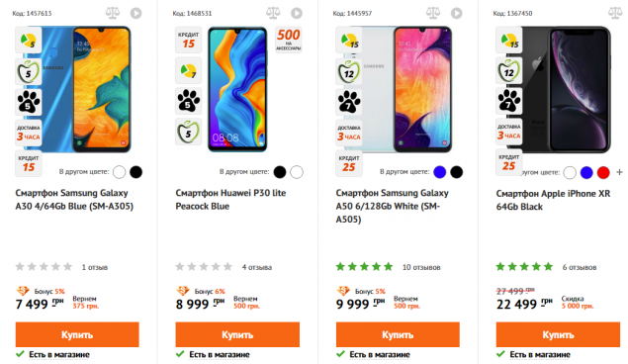628x364 pixels.
Task: Click 3-hour delivery badge on Galaxy A30
Action: click(x=29, y=133)
